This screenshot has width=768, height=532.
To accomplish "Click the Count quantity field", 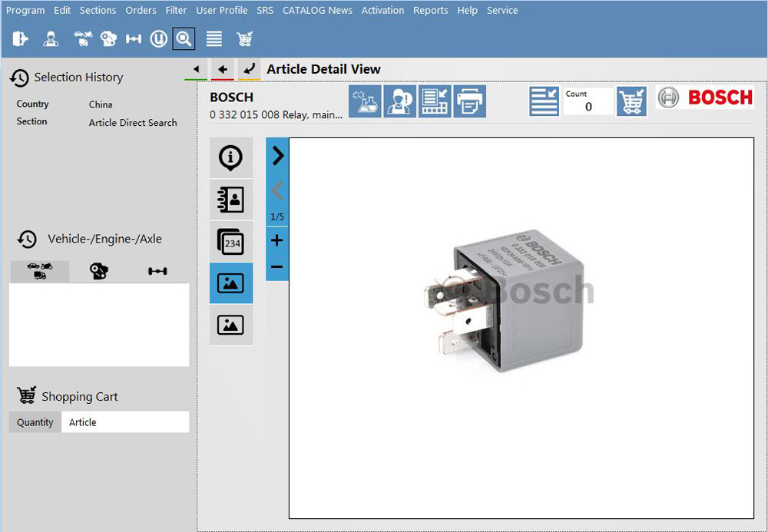I will [588, 101].
